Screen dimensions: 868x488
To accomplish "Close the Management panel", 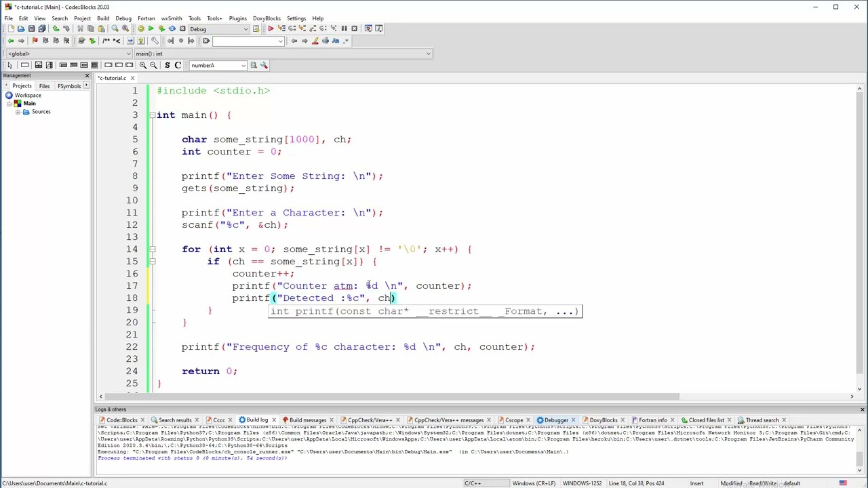I will point(87,75).
